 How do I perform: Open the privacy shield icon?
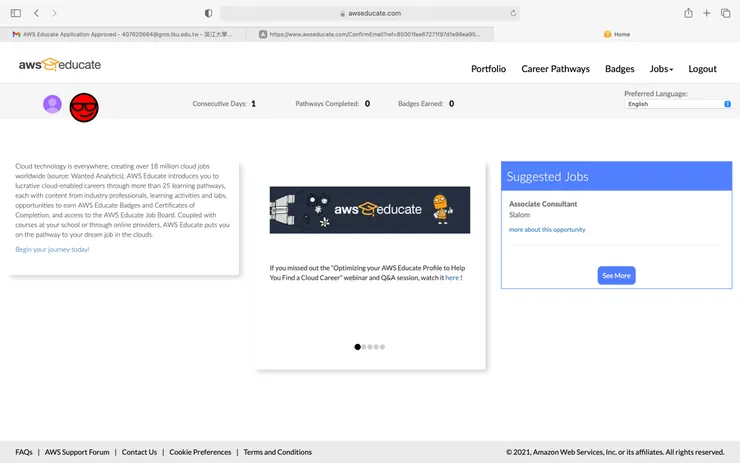click(x=208, y=13)
